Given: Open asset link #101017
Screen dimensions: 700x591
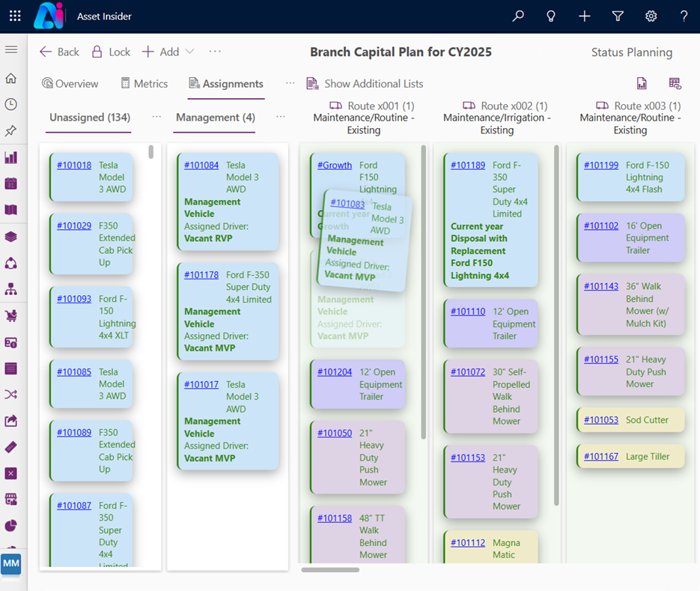Looking at the screenshot, I should 201,384.
